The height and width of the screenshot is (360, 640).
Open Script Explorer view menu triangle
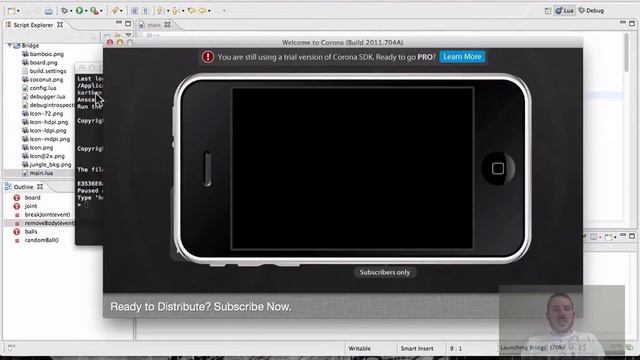click(129, 35)
